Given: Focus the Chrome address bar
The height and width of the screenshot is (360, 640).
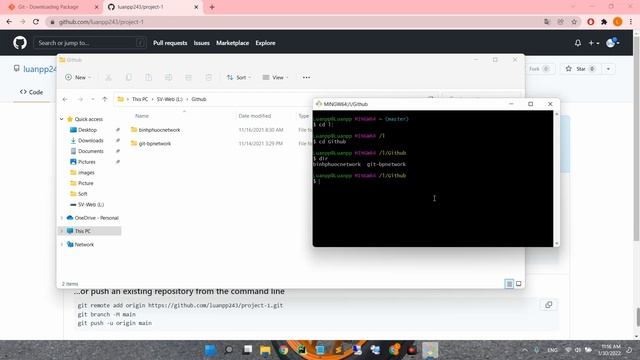Looking at the screenshot, I should (x=294, y=22).
